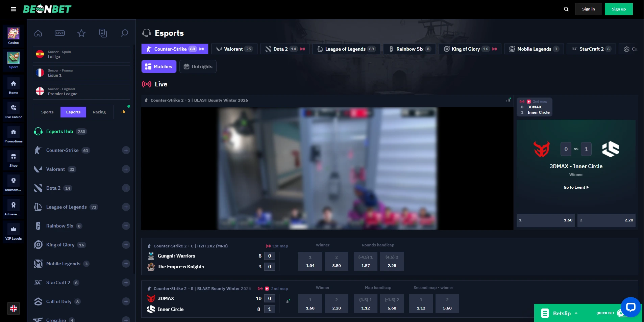Open the live chat support bubble
This screenshot has height=322, width=644.
[x=630, y=307]
